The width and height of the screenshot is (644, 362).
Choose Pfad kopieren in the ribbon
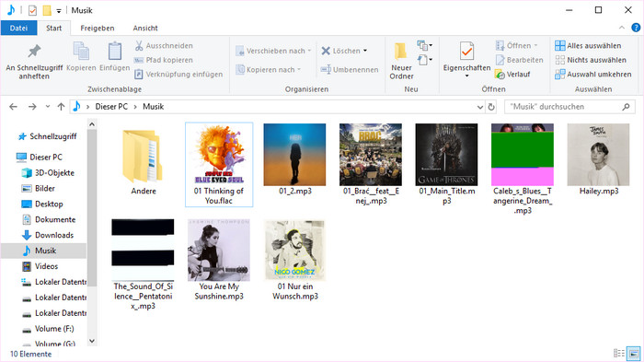click(x=164, y=60)
